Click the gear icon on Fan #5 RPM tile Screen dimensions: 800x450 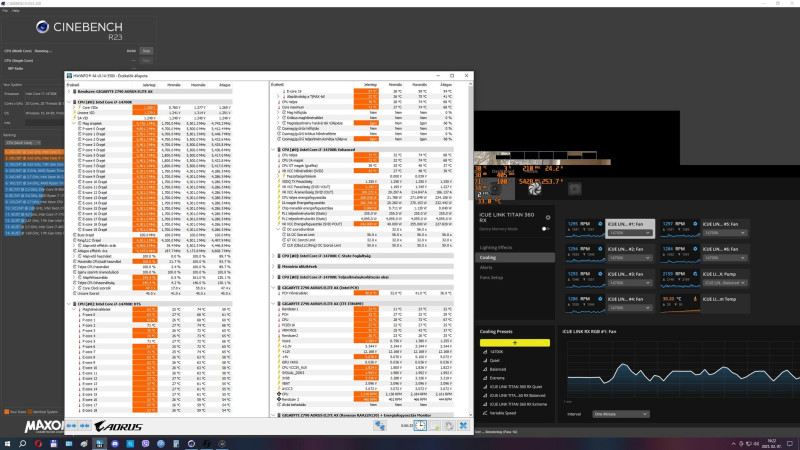coord(695,224)
